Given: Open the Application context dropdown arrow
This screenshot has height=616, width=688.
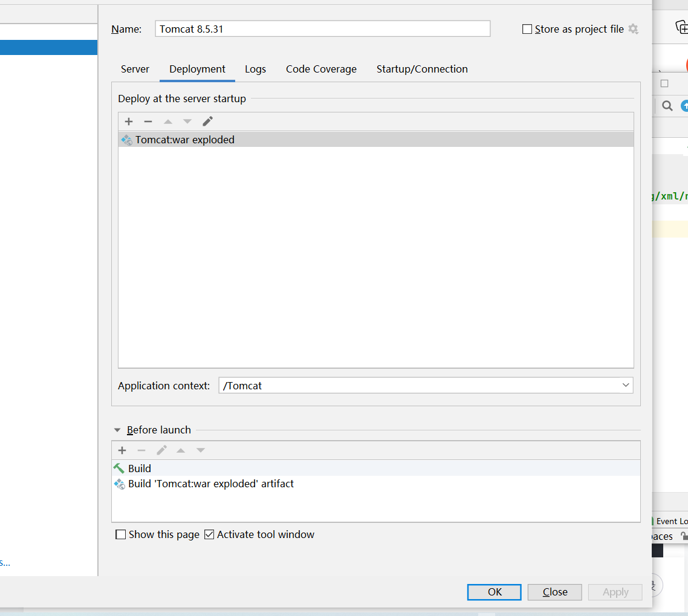Looking at the screenshot, I should point(626,385).
